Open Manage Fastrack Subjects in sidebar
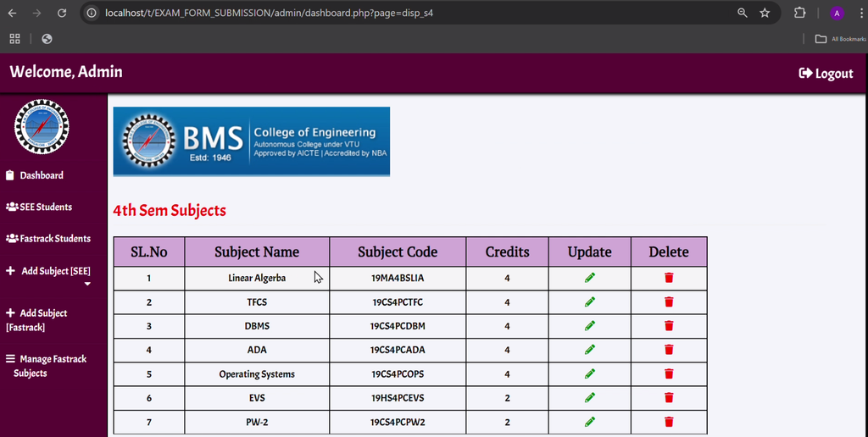The height and width of the screenshot is (437, 868). click(x=46, y=366)
